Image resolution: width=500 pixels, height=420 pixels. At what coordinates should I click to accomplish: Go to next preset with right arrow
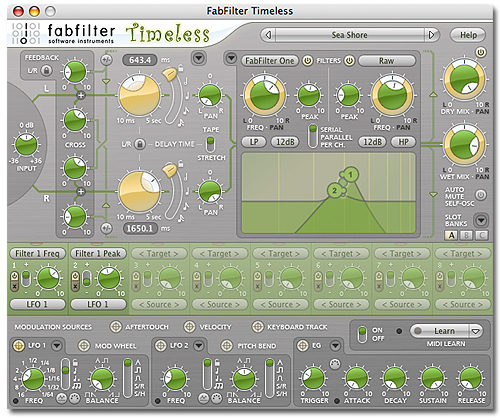[x=432, y=35]
